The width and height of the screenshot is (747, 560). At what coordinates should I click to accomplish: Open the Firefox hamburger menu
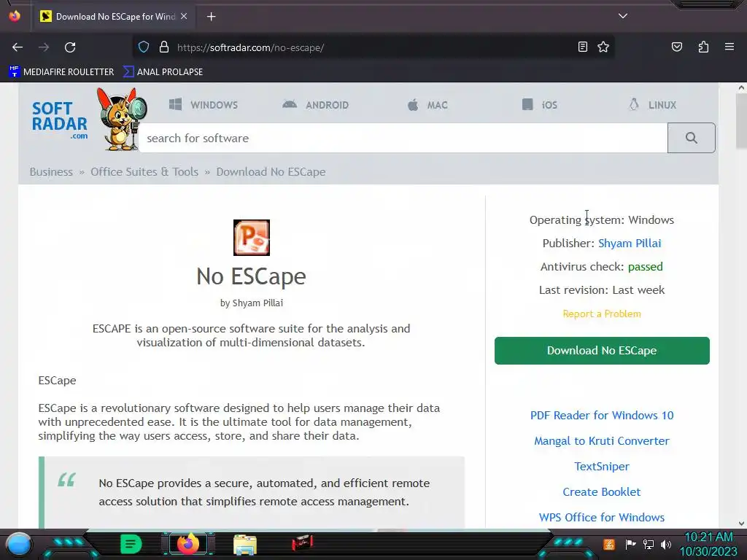[729, 47]
